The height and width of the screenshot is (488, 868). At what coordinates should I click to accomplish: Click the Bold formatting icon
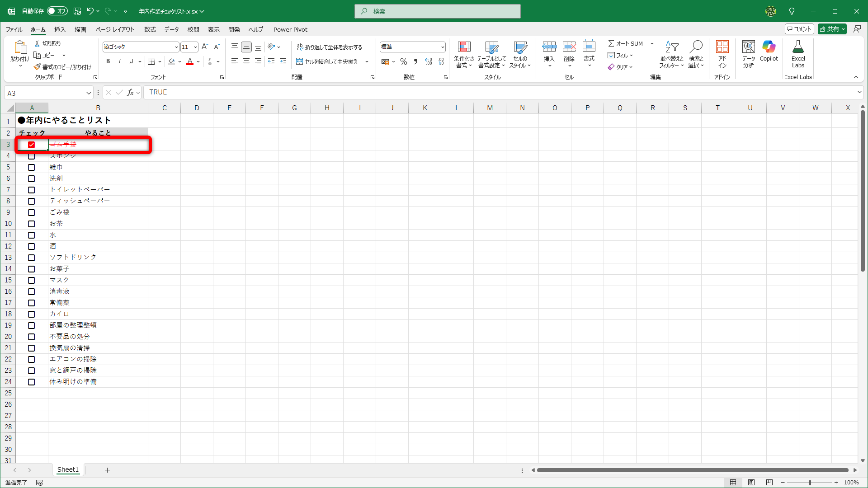(x=108, y=61)
